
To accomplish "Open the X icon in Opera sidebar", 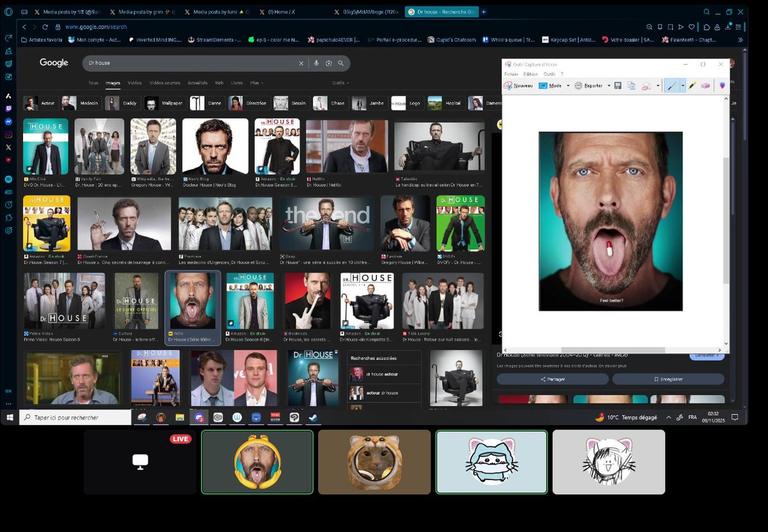I will tap(8, 147).
